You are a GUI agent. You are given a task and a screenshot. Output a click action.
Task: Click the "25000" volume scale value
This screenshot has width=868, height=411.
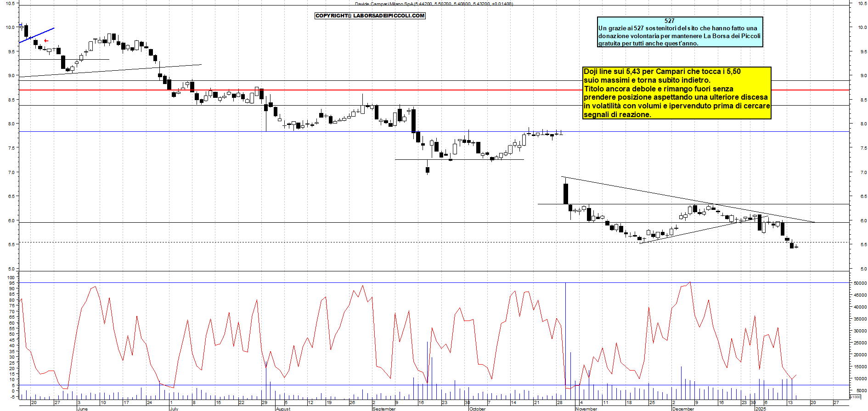860,343
